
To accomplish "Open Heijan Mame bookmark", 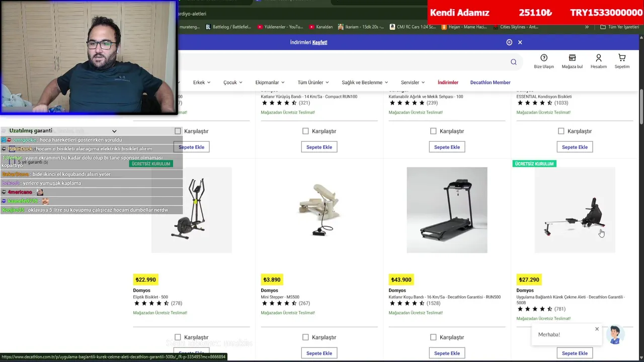I will tap(464, 27).
